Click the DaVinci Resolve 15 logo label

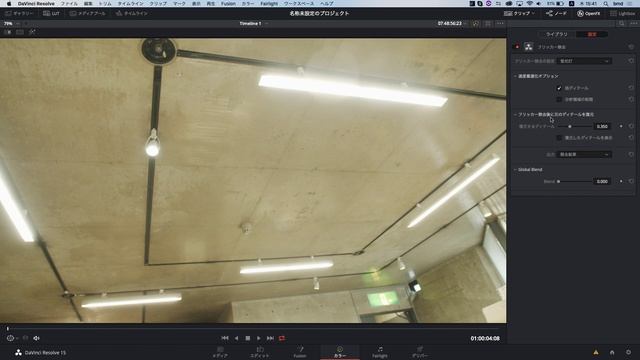pyautogui.click(x=40, y=353)
